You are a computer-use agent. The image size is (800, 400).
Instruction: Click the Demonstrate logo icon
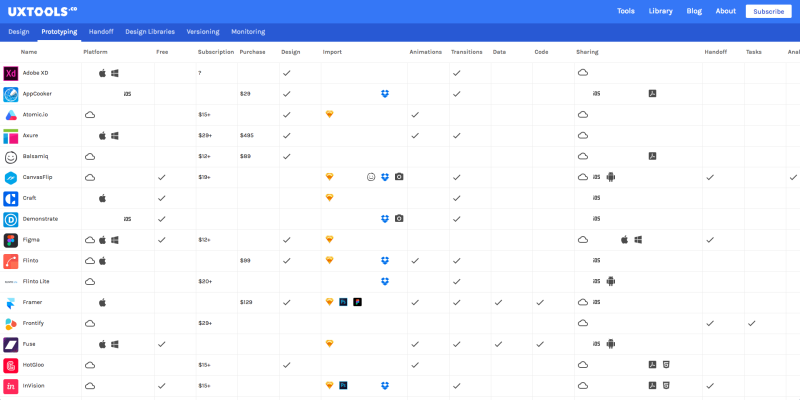click(x=11, y=219)
